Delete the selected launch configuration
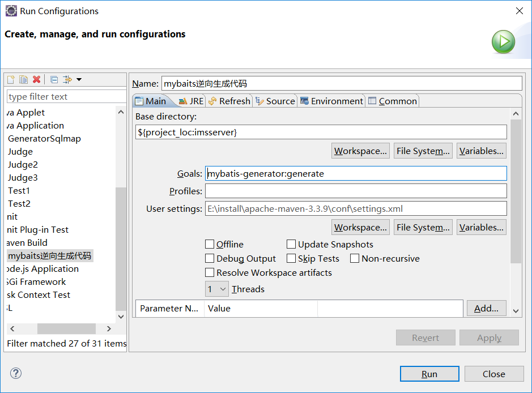This screenshot has width=532, height=393. (x=36, y=79)
